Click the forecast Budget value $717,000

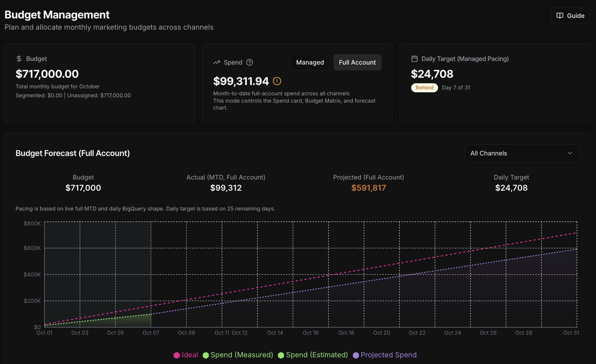coord(83,188)
